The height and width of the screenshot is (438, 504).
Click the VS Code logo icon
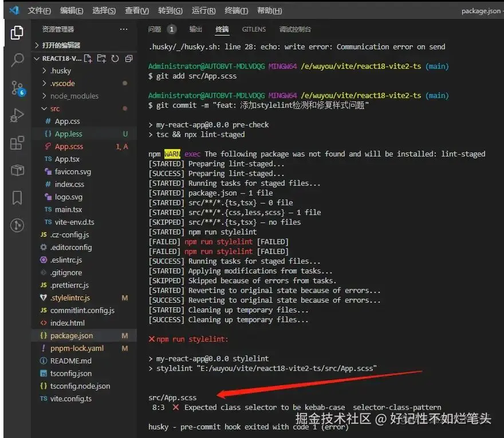pyautogui.click(x=14, y=10)
